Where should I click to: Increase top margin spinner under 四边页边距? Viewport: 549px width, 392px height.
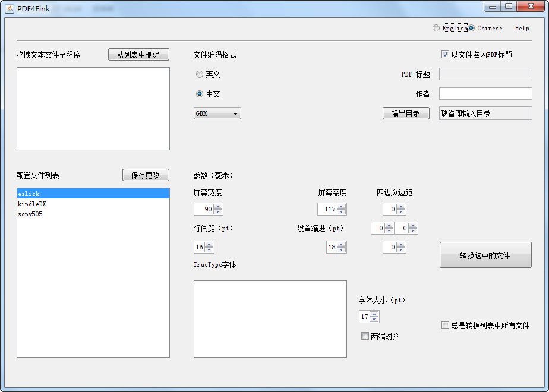[x=401, y=207]
